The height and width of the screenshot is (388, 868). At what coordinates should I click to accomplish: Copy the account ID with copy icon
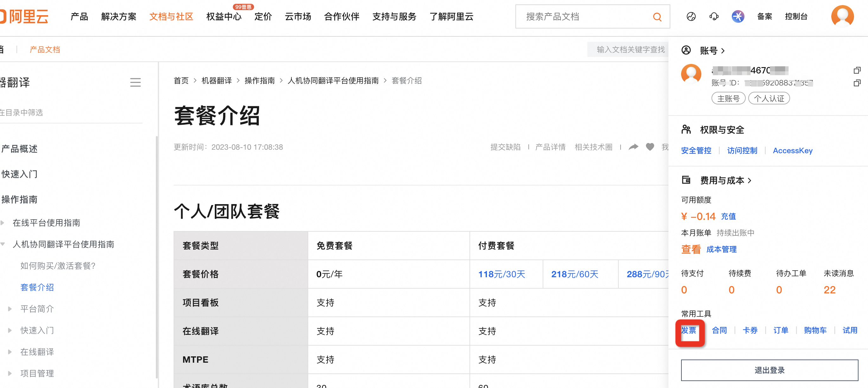click(x=857, y=83)
